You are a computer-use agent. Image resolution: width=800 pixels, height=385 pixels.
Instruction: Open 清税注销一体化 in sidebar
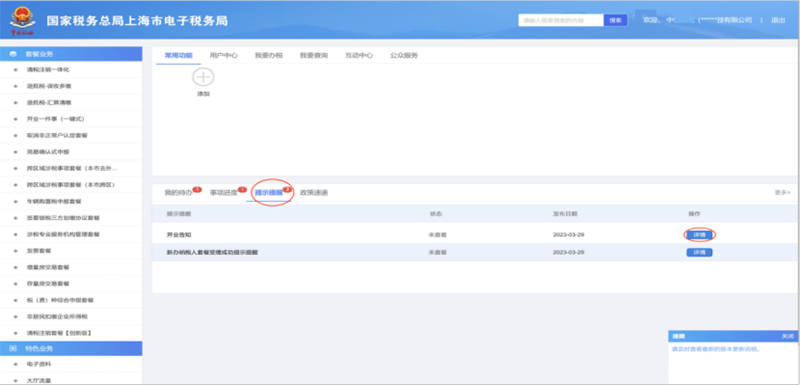pos(48,69)
